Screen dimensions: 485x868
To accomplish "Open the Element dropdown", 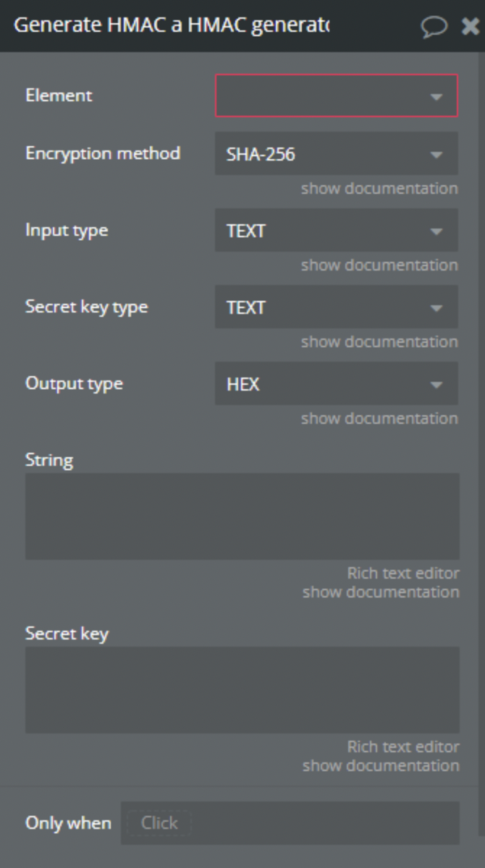I will 336,95.
